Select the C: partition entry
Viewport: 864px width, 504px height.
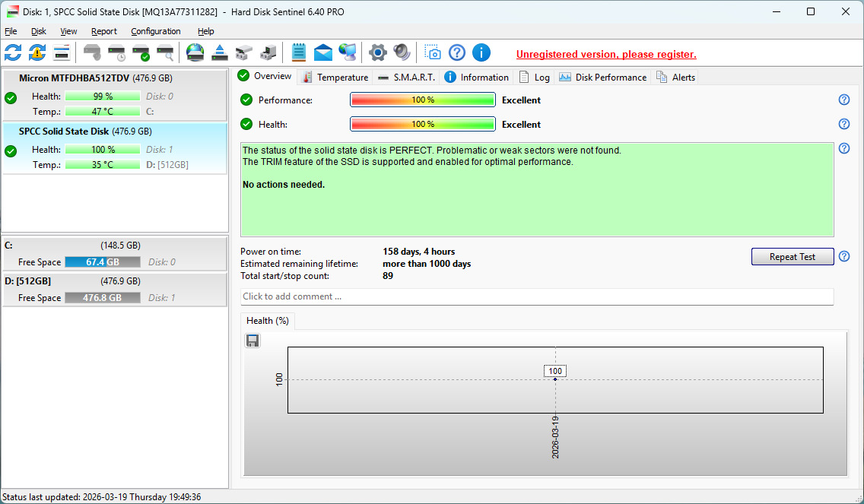point(115,253)
